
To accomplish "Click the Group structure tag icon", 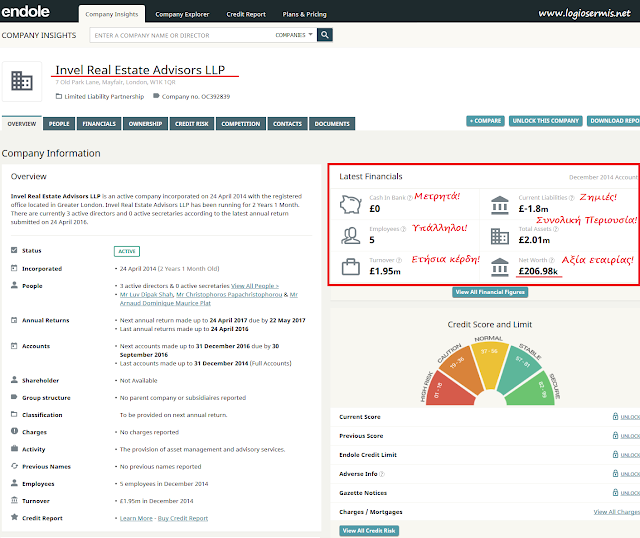I will [14, 397].
